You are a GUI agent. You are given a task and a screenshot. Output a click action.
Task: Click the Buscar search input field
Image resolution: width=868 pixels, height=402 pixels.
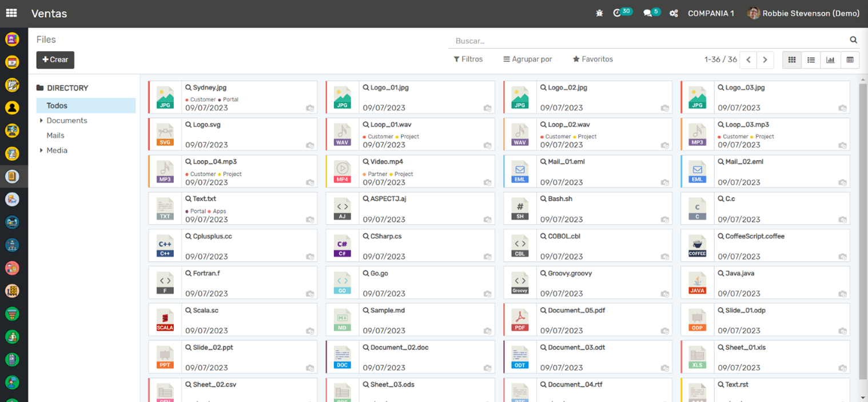pyautogui.click(x=646, y=41)
